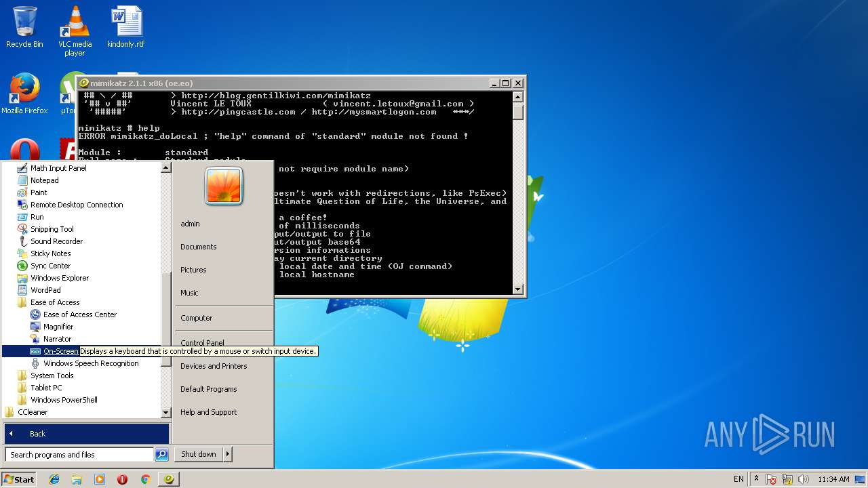Open Pictures from the Start menu

coord(193,270)
